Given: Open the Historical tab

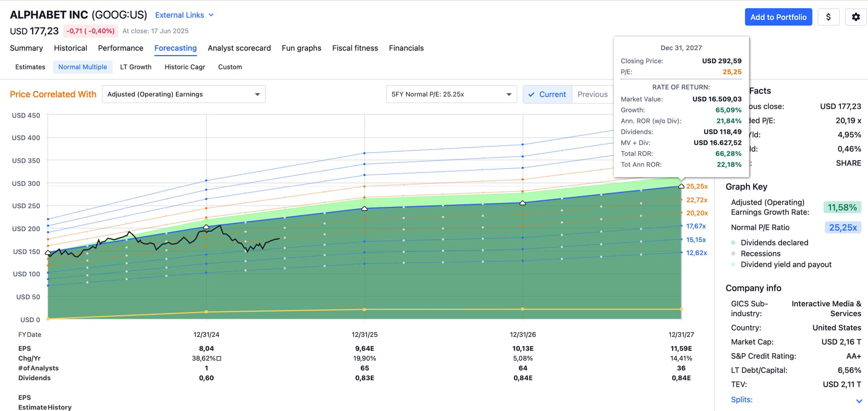Looking at the screenshot, I should (71, 48).
